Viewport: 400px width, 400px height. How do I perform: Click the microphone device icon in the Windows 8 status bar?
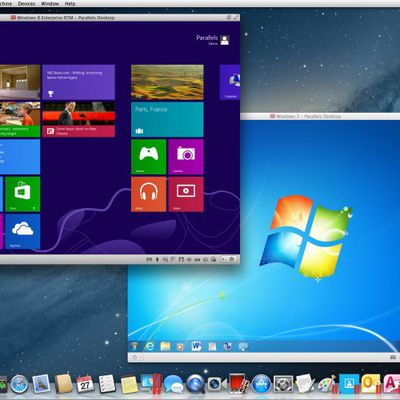tap(157, 259)
